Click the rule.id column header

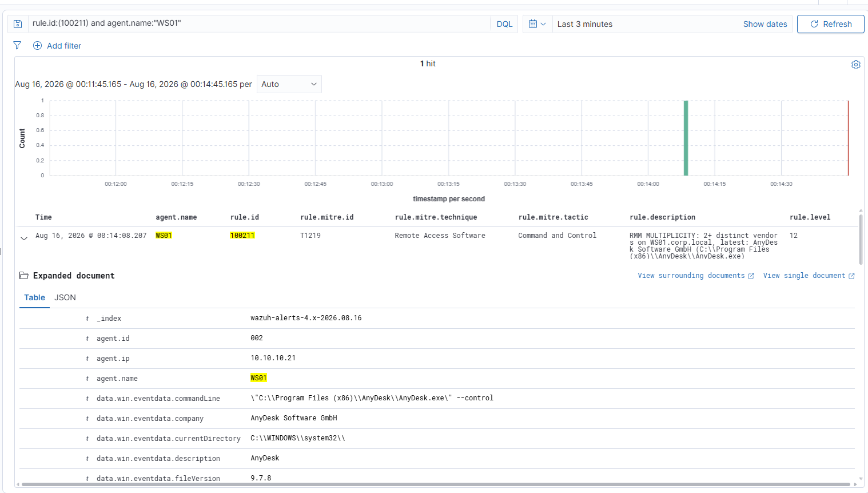(x=245, y=217)
